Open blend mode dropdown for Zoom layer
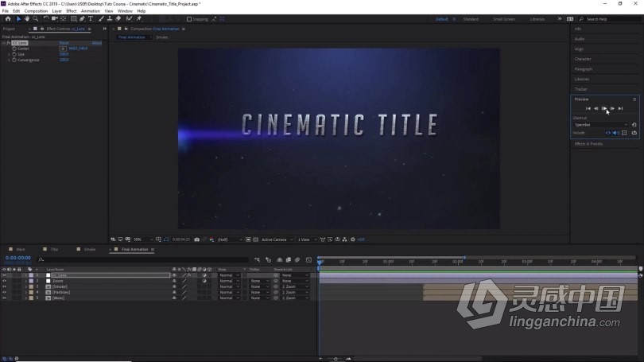The image size is (644, 362). coord(229,281)
